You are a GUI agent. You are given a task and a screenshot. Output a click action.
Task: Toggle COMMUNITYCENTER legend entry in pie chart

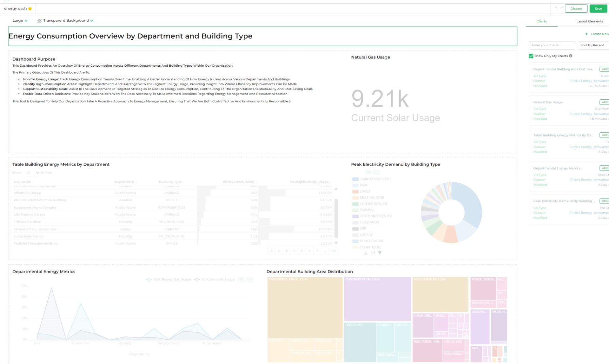tap(372, 216)
